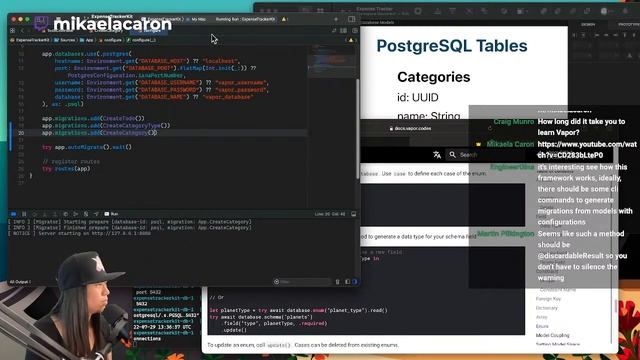Click the Line and Col status indicator
This screenshot has height=360, width=640.
330,214
